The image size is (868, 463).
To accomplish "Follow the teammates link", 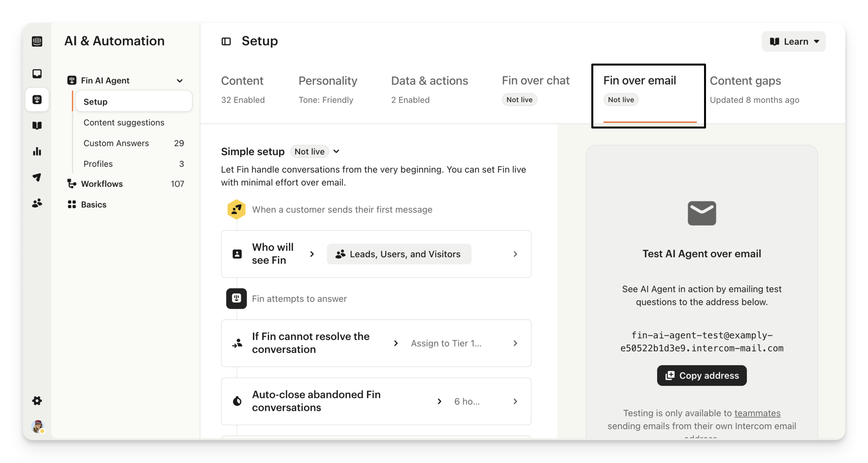I will [757, 413].
